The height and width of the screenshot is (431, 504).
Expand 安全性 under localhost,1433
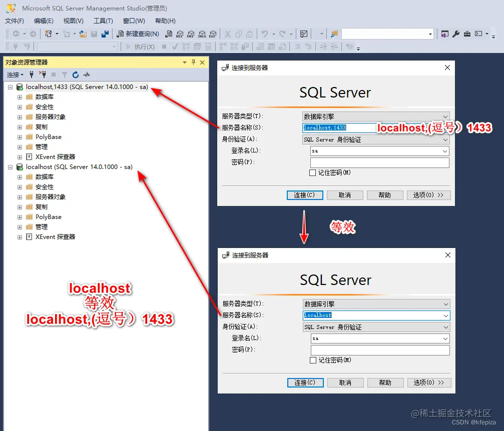click(20, 107)
